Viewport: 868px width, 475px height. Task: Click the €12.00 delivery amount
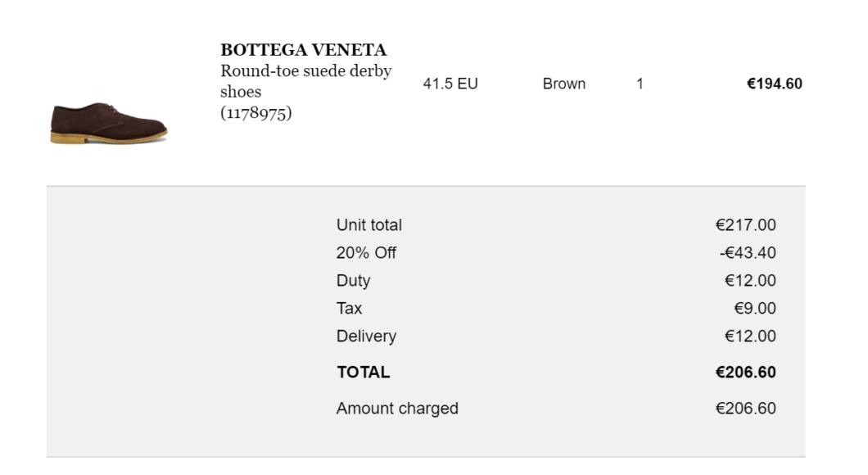point(750,336)
